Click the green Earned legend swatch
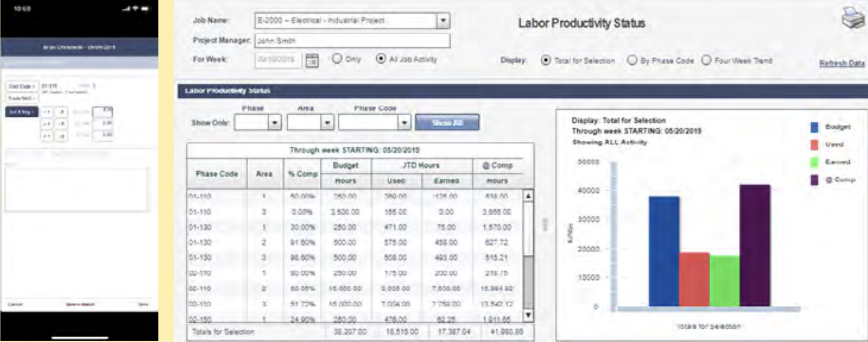Viewport: 868px width, 342px height. coord(815,162)
